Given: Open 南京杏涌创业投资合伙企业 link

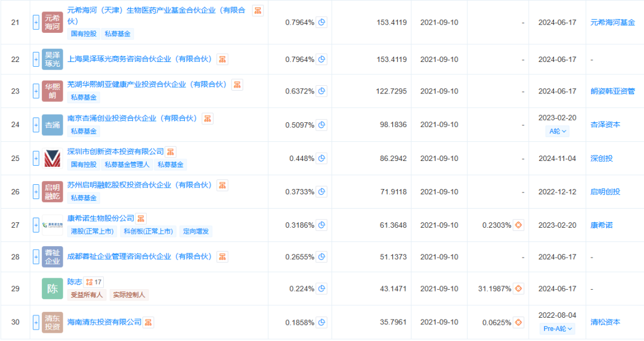Looking at the screenshot, I should tap(132, 118).
